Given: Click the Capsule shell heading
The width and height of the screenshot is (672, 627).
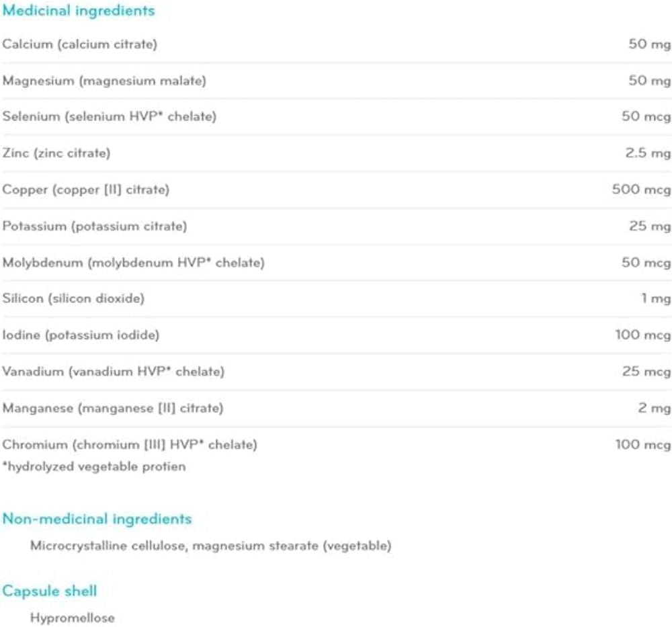Looking at the screenshot, I should coord(50,591).
